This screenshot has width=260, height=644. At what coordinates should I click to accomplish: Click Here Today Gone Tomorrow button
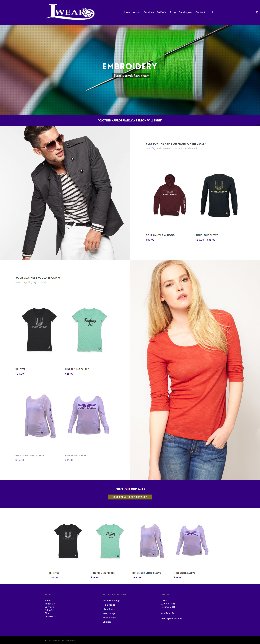(130, 497)
